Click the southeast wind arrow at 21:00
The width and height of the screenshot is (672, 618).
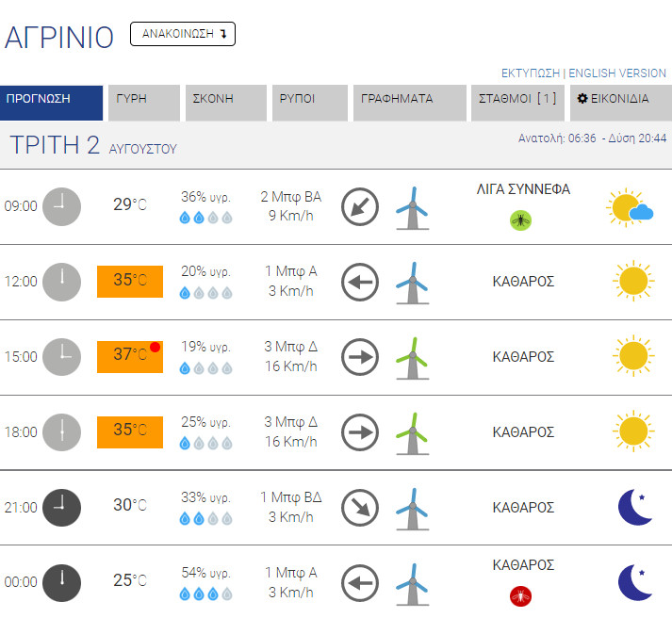(x=359, y=507)
